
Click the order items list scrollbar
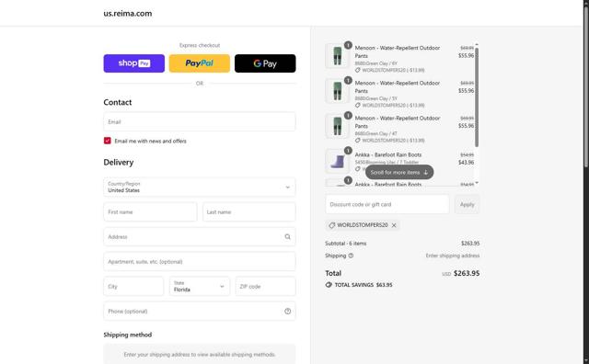(x=477, y=97)
